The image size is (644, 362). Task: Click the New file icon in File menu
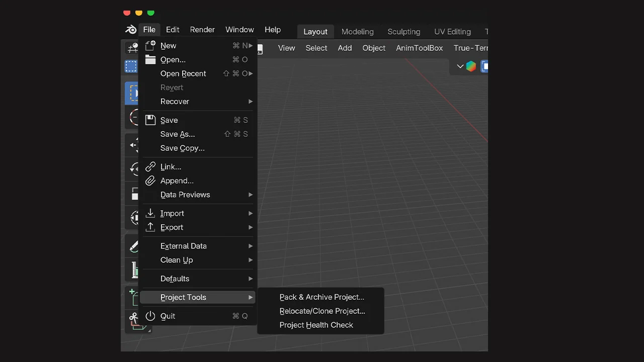150,45
